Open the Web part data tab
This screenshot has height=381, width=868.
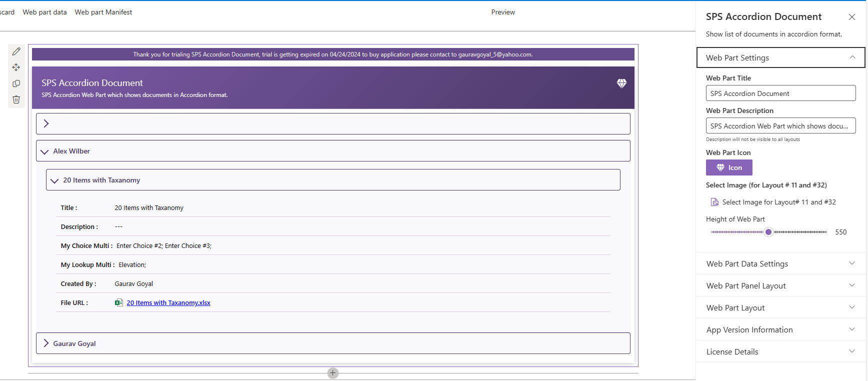click(44, 12)
